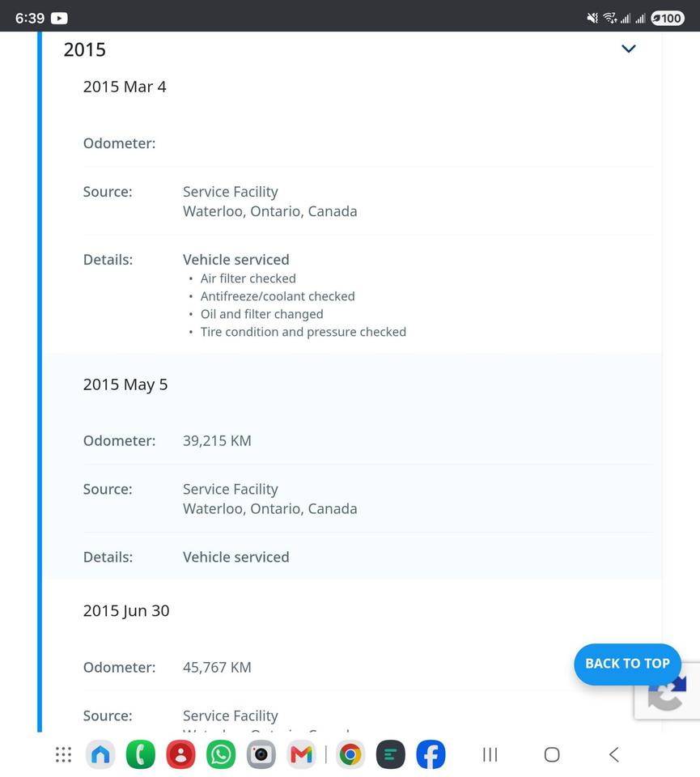
Task: Launch Facebook from the dock
Action: pyautogui.click(x=431, y=754)
